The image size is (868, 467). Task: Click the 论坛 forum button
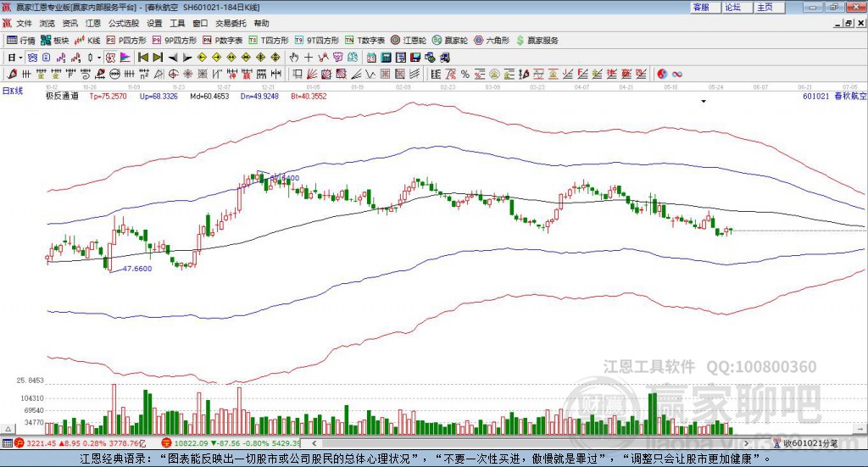(737, 7)
